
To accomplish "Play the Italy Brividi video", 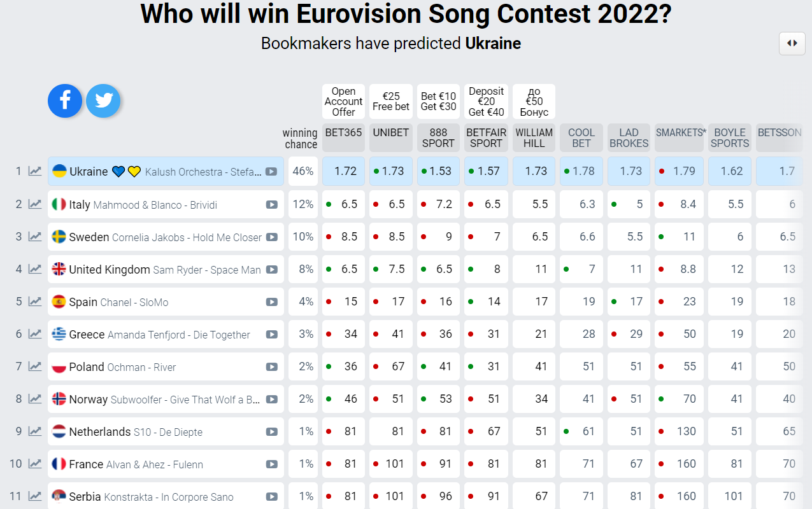I will [x=271, y=204].
